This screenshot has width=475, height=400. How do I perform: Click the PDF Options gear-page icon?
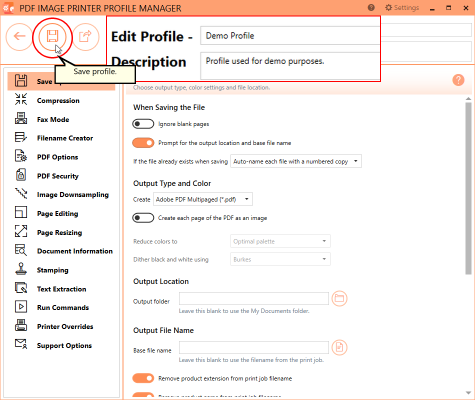[x=21, y=156]
